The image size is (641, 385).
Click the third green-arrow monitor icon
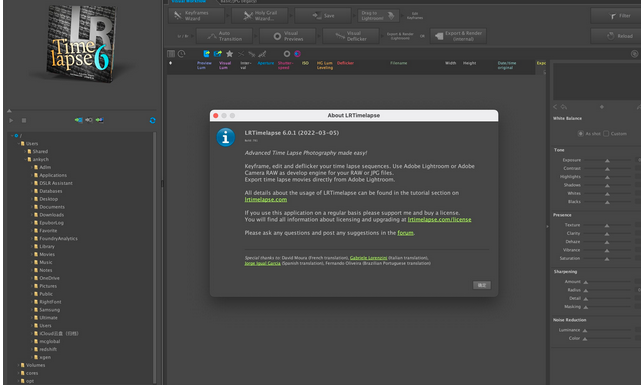click(99, 120)
